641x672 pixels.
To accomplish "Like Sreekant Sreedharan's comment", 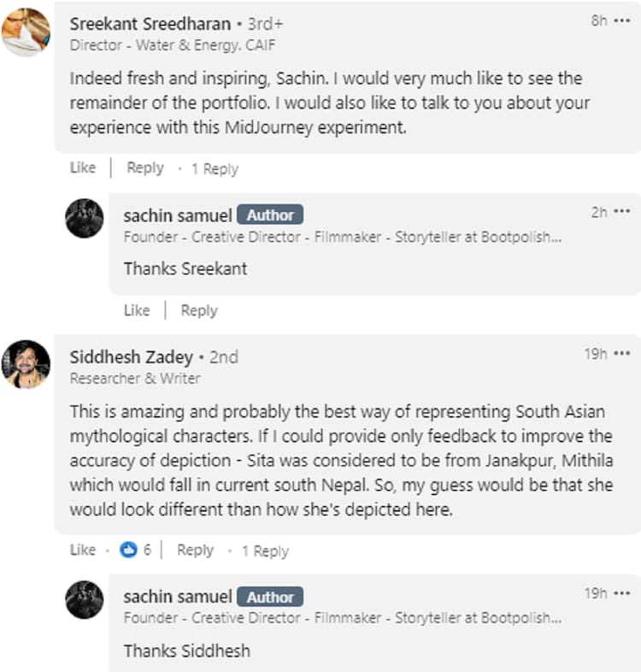I will 83,168.
